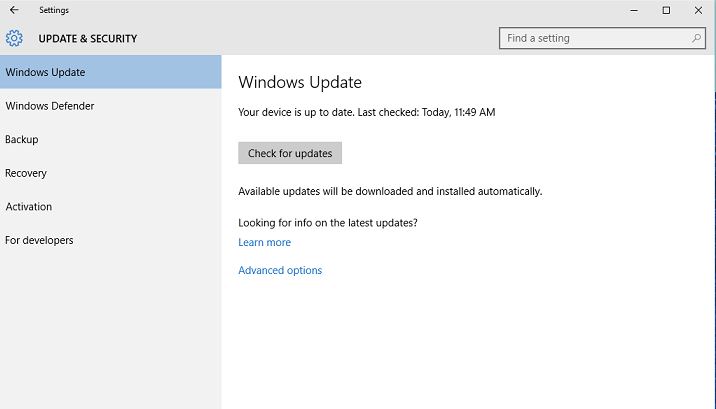Click the Windows Update page heading

coord(300,82)
